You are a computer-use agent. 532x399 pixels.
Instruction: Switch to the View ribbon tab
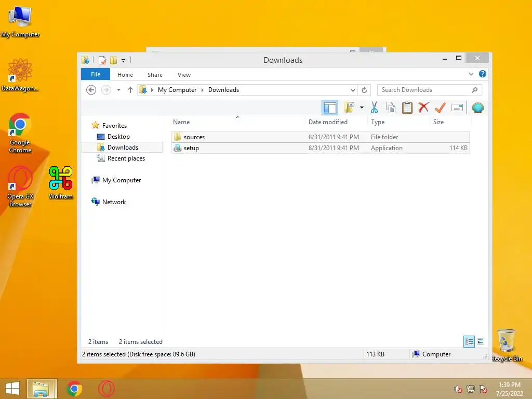point(184,75)
